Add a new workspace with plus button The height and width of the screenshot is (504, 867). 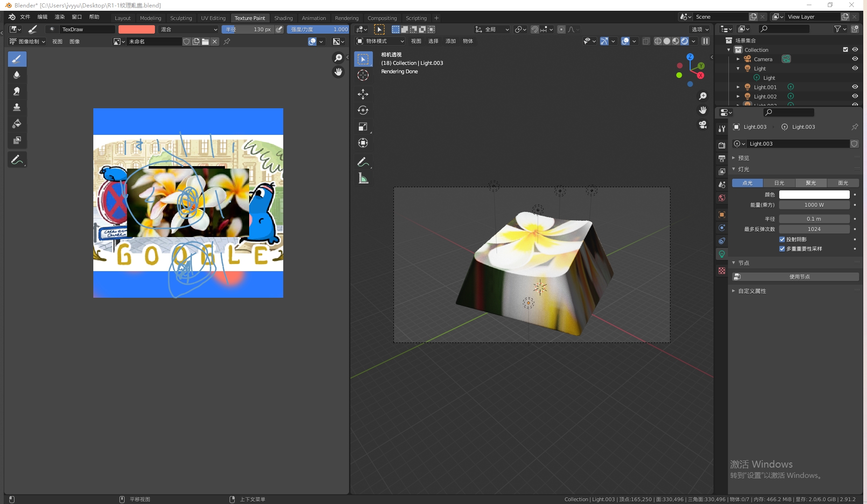tap(436, 18)
